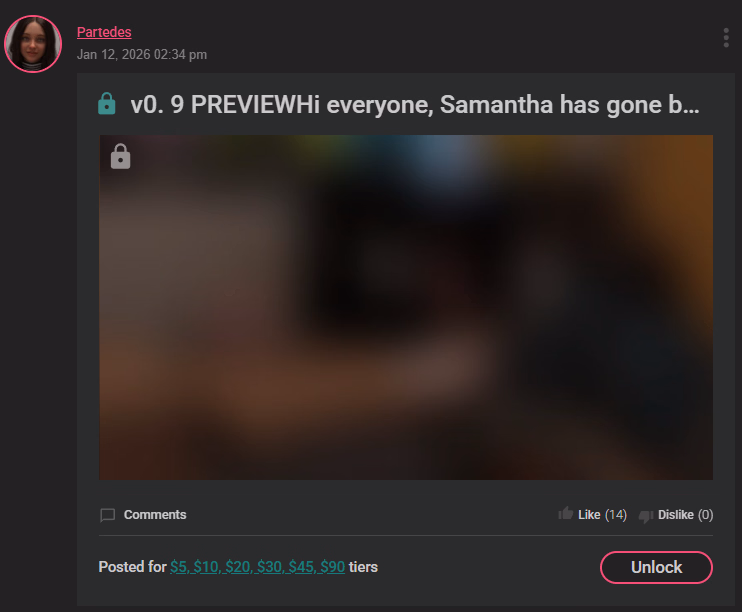The width and height of the screenshot is (742, 612).
Task: Hit the thumbs-up Like icon
Action: coord(566,514)
